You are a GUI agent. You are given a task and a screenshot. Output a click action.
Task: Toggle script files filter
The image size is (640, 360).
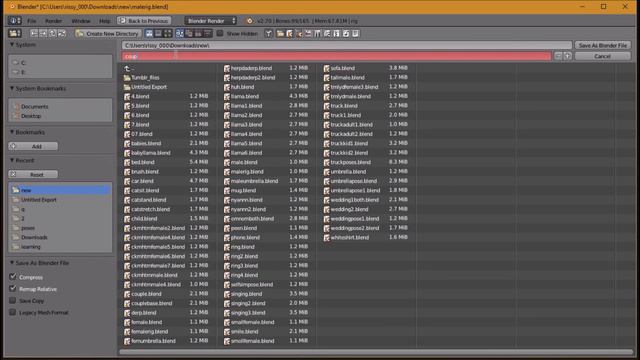click(327, 33)
